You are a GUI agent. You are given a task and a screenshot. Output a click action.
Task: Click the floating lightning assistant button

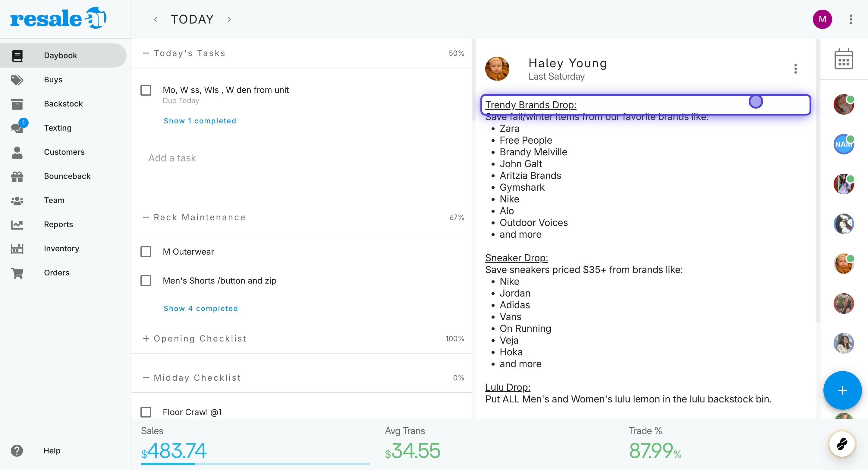(x=842, y=444)
